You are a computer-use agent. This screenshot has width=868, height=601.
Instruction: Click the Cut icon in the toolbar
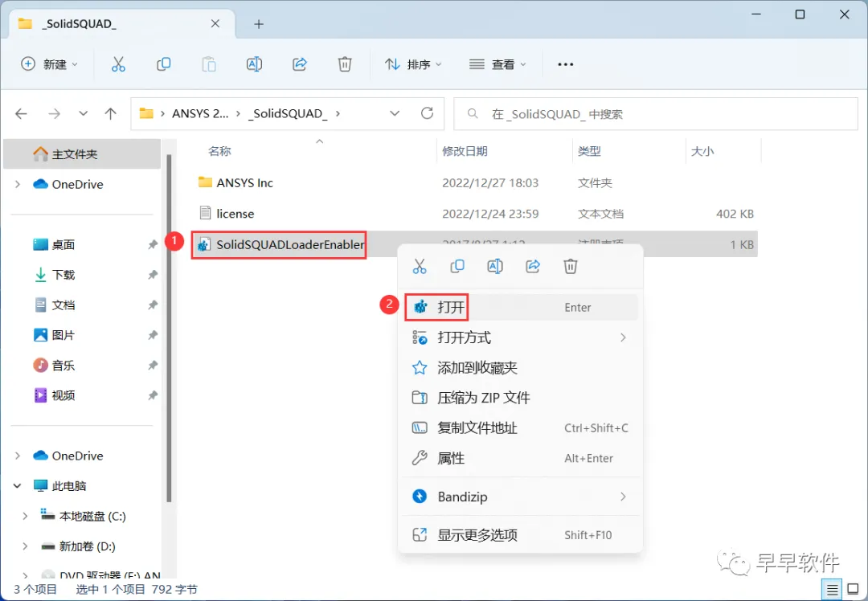(x=118, y=64)
